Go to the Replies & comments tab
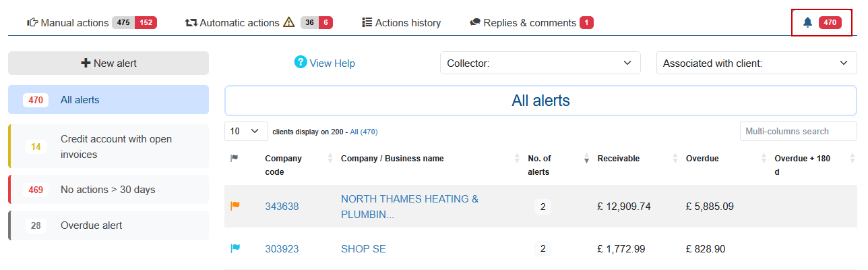The image size is (868, 270). click(x=523, y=23)
